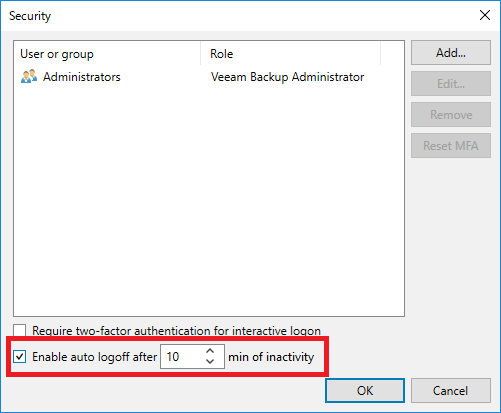Increase auto logoff minutes with up arrow
The height and width of the screenshot is (413, 501).
pos(210,351)
